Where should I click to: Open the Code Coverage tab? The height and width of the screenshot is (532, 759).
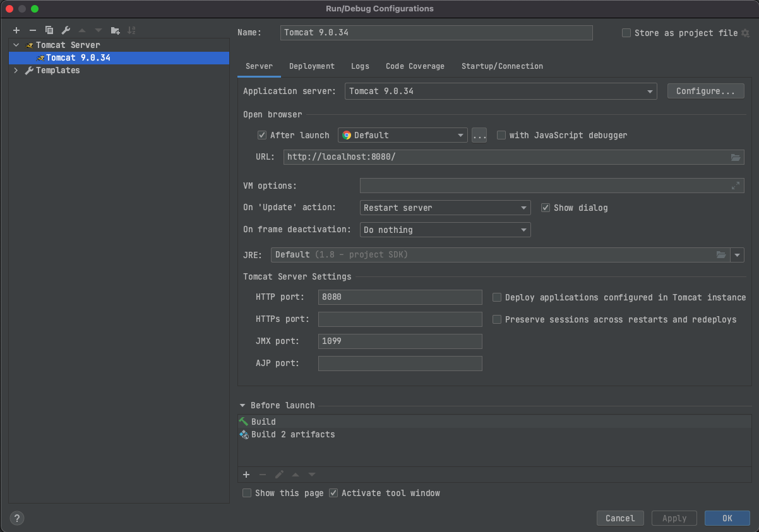415,66
